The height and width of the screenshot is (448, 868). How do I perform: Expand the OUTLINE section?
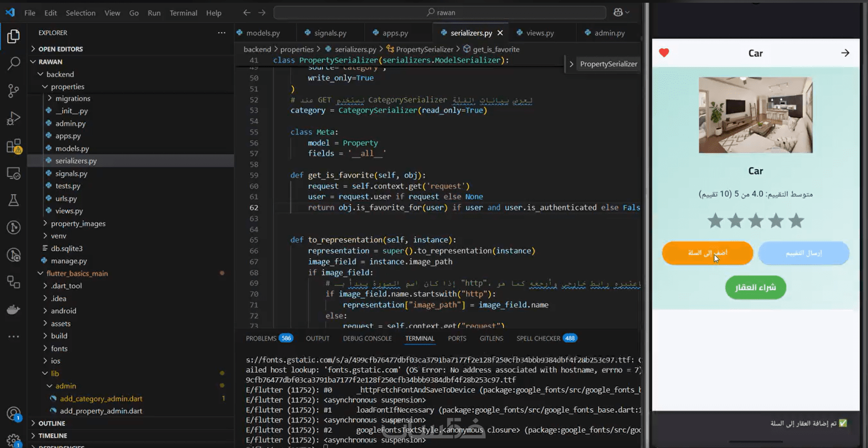point(52,423)
